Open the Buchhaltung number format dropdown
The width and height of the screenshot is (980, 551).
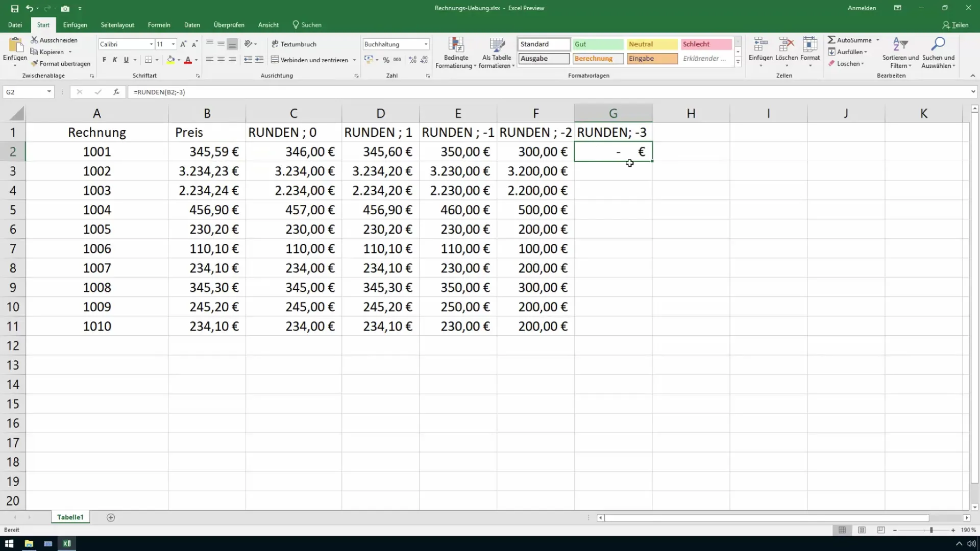426,44
